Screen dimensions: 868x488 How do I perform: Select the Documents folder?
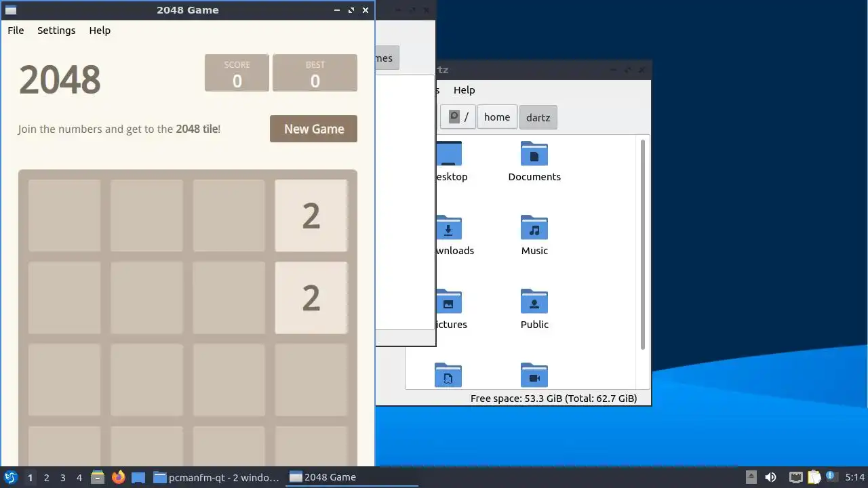[x=534, y=162]
